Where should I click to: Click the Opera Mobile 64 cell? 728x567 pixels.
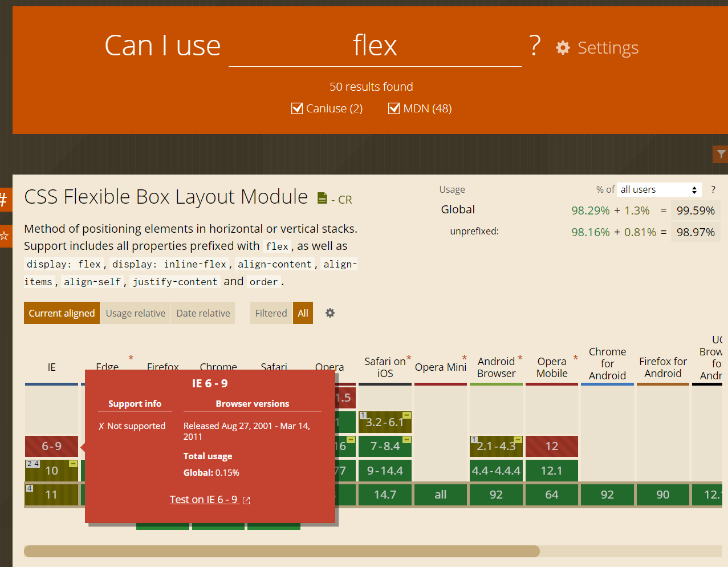pyautogui.click(x=552, y=495)
